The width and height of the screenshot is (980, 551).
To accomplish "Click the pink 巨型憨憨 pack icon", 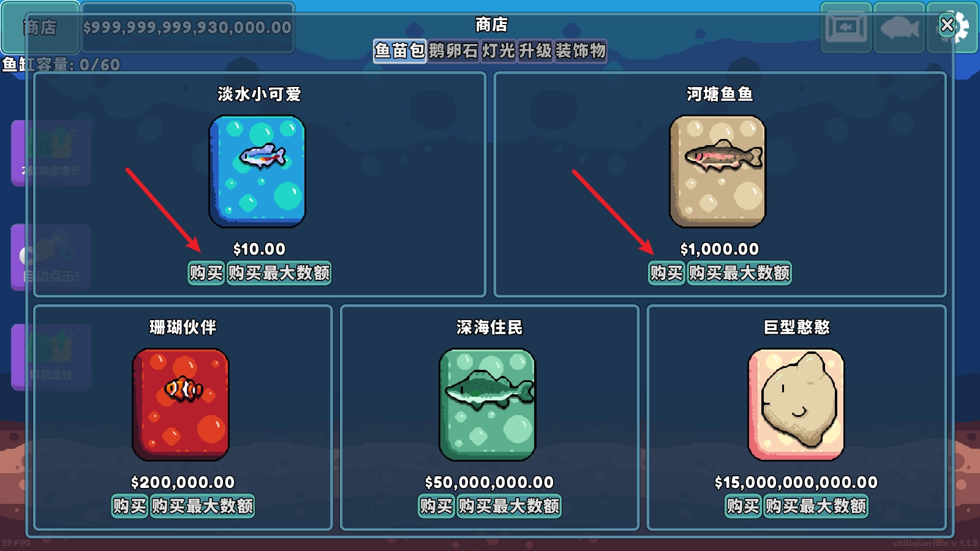I will (x=796, y=405).
